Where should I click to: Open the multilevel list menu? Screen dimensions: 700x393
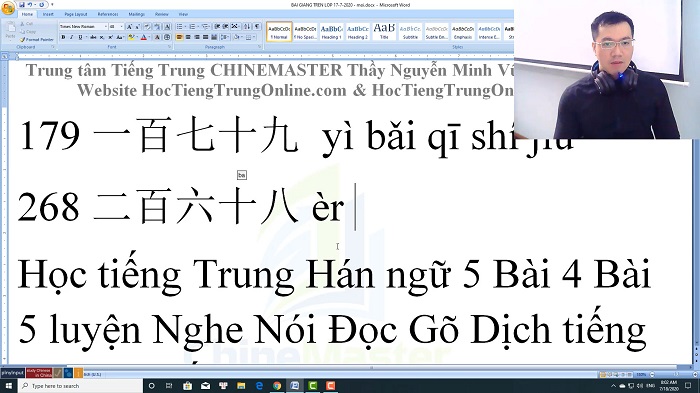click(206, 27)
